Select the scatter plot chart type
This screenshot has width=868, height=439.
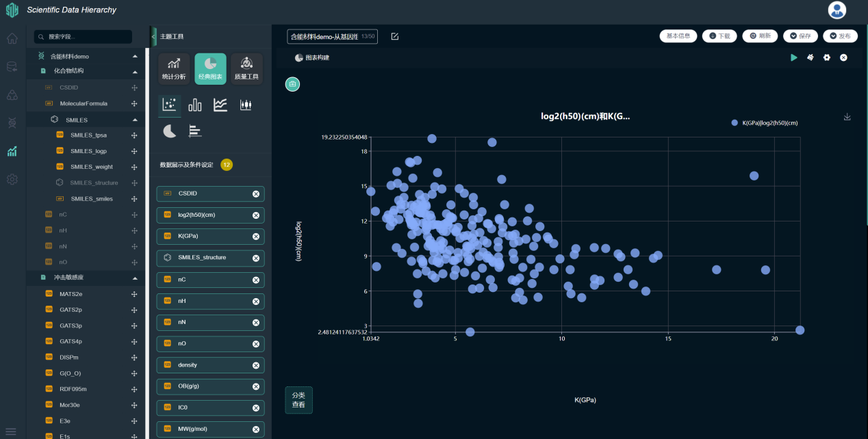coord(170,105)
